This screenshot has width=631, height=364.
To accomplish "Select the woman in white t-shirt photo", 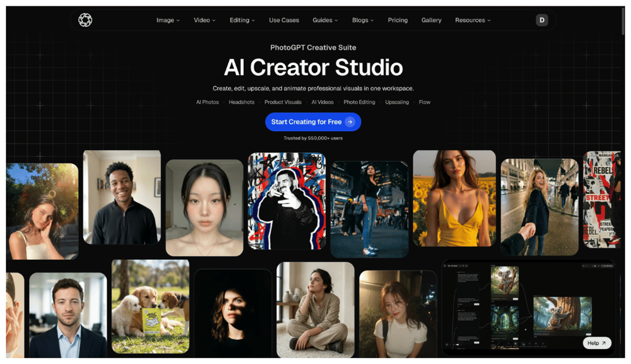I will (398, 314).
